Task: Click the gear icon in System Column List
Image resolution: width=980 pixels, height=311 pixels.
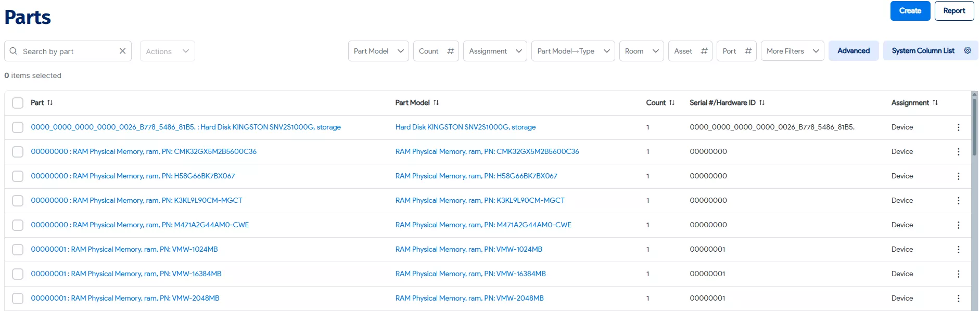Action: pos(967,51)
